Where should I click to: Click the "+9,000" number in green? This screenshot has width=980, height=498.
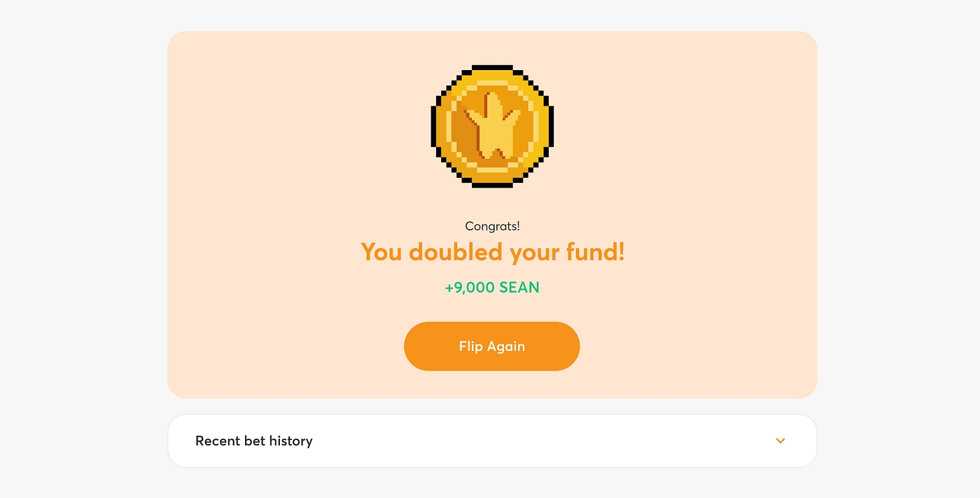pos(470,287)
